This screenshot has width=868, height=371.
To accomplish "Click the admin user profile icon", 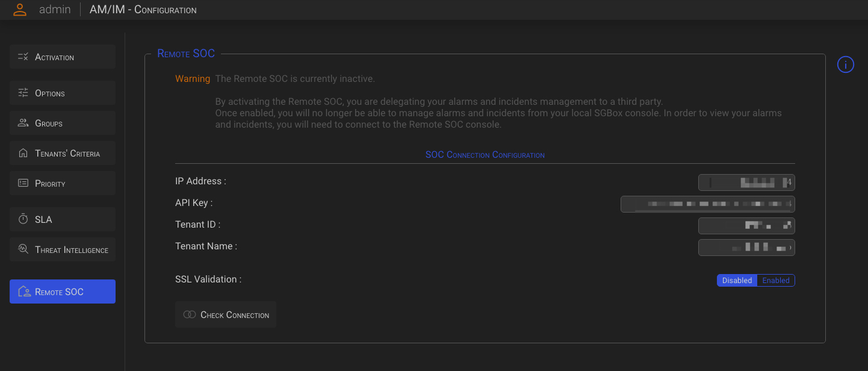I will tap(20, 10).
